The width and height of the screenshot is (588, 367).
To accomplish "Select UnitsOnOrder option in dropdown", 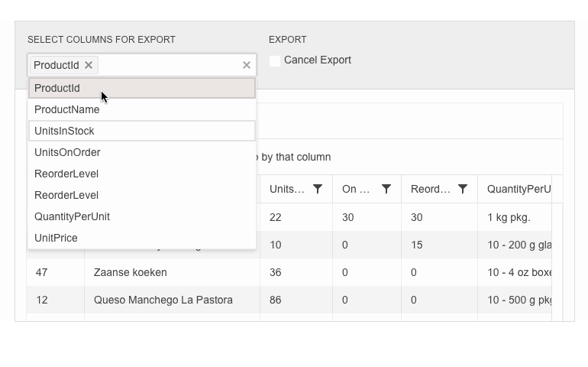I will [x=142, y=152].
